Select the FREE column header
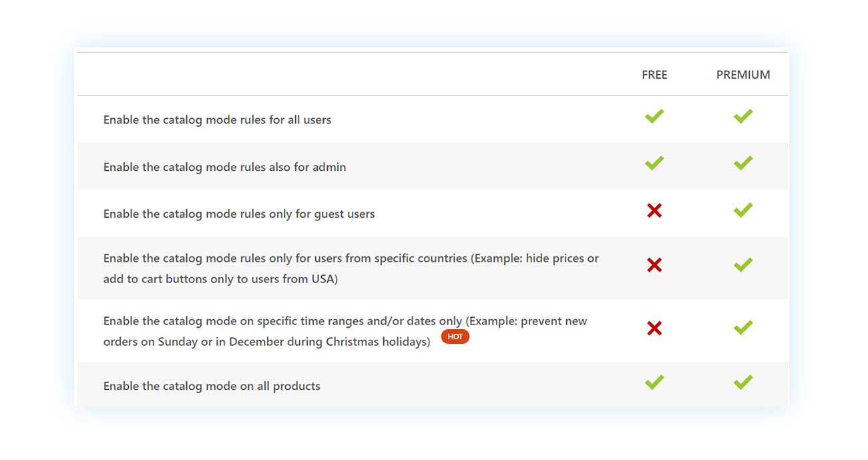The width and height of the screenshot is (868, 460). click(654, 75)
